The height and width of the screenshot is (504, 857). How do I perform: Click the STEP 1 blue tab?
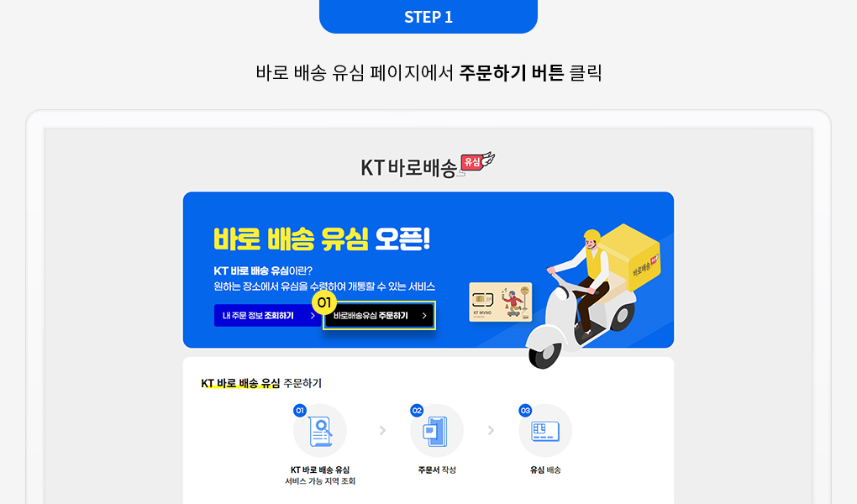[x=428, y=17]
